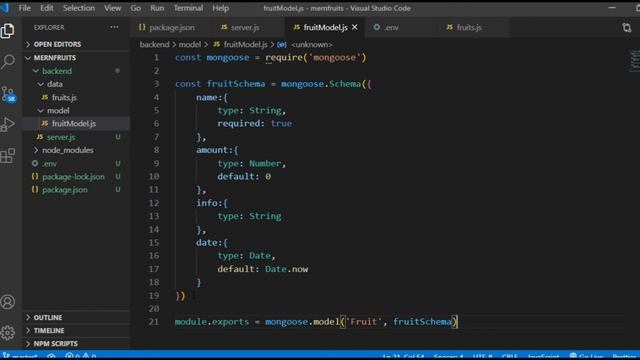640x360 pixels.
Task: Open the File menu
Action: tap(24, 8)
